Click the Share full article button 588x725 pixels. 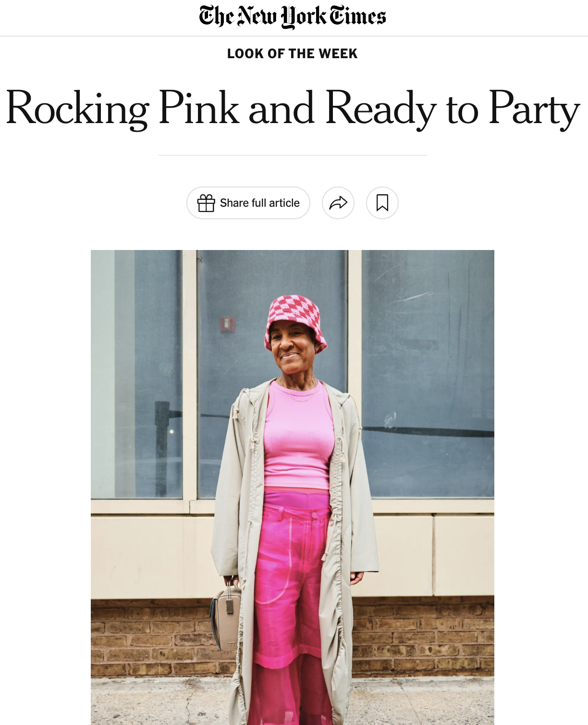tap(248, 203)
